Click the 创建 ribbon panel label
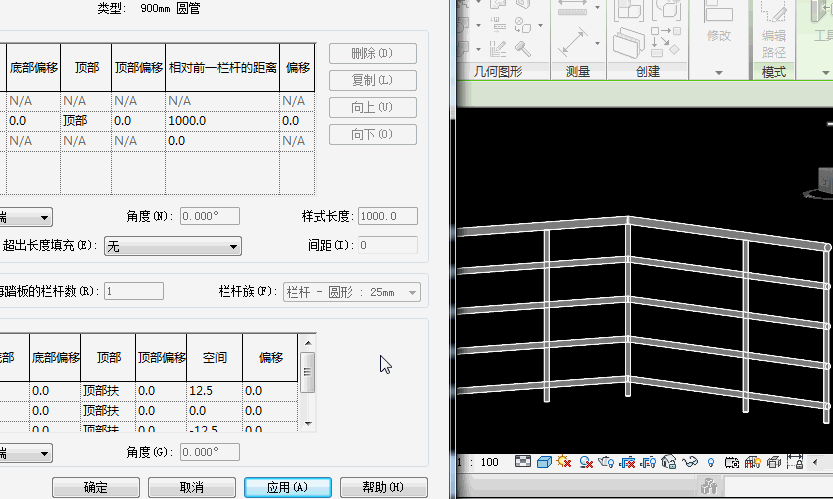 click(x=647, y=72)
